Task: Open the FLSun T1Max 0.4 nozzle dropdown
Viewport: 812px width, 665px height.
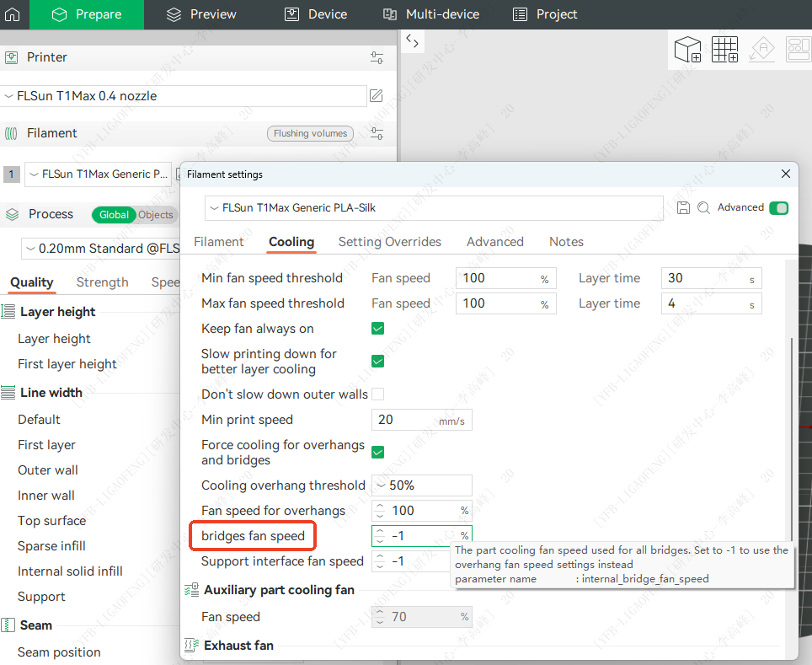Action: 184,96
